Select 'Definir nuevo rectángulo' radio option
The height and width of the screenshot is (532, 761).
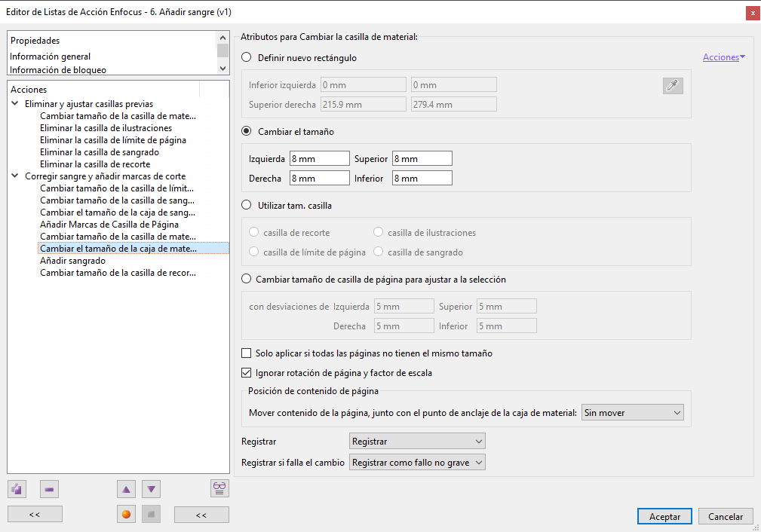click(x=247, y=57)
